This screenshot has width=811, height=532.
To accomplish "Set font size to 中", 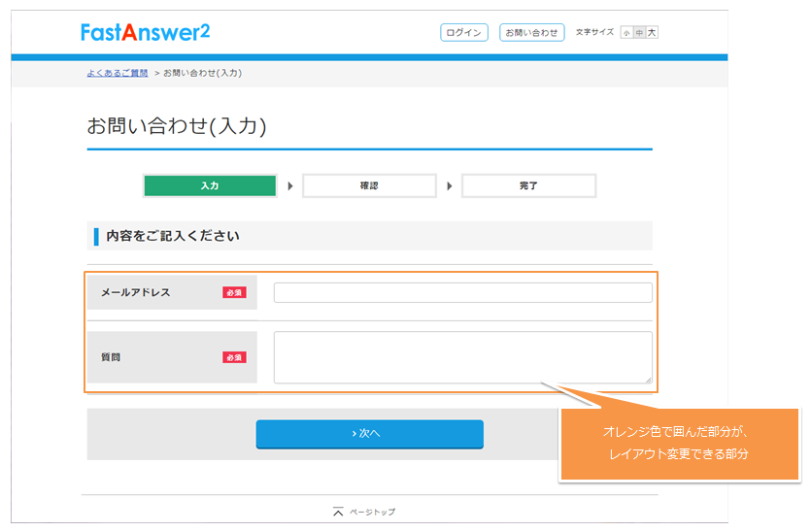I will (x=639, y=33).
